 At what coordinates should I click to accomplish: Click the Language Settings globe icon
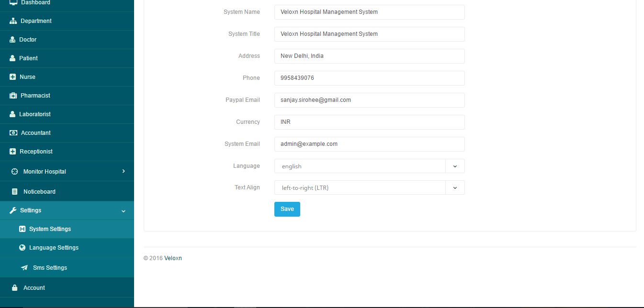22,248
